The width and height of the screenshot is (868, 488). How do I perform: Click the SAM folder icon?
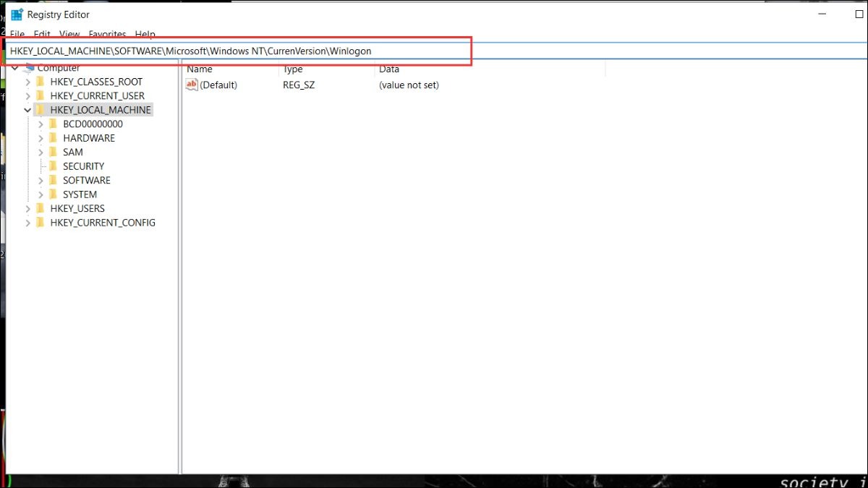coord(53,152)
